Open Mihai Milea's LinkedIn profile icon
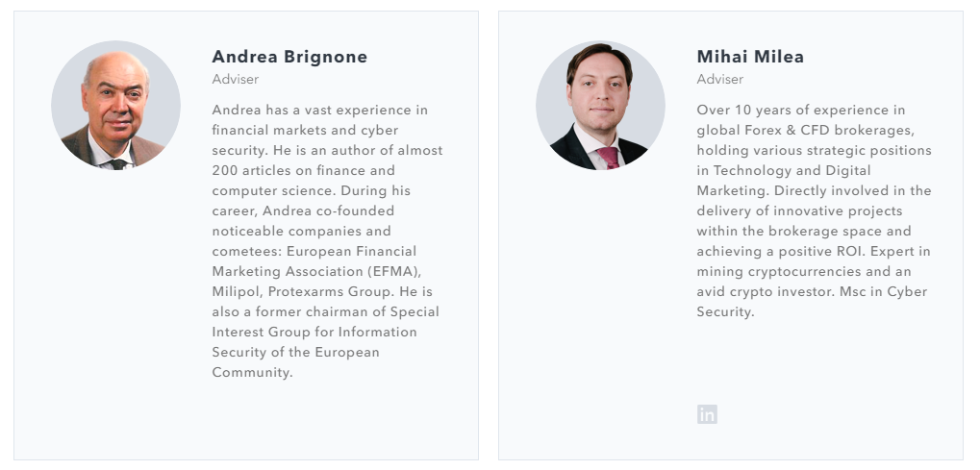 click(x=707, y=414)
